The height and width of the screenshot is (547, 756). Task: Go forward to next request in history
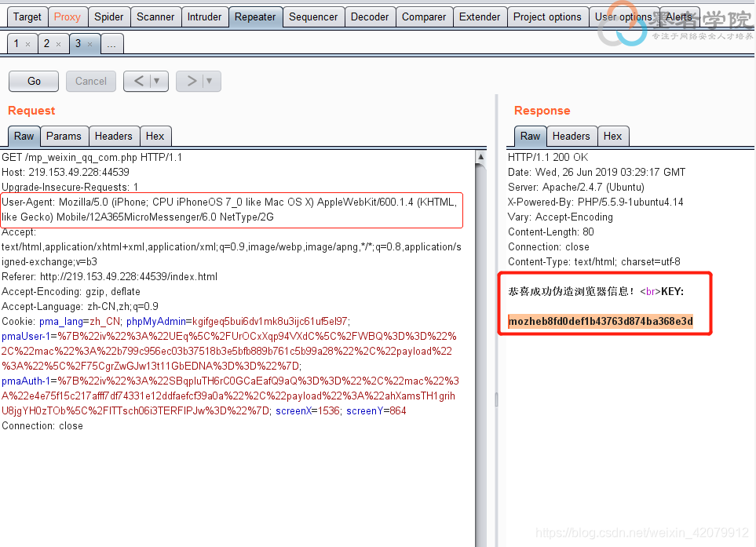pyautogui.click(x=192, y=81)
